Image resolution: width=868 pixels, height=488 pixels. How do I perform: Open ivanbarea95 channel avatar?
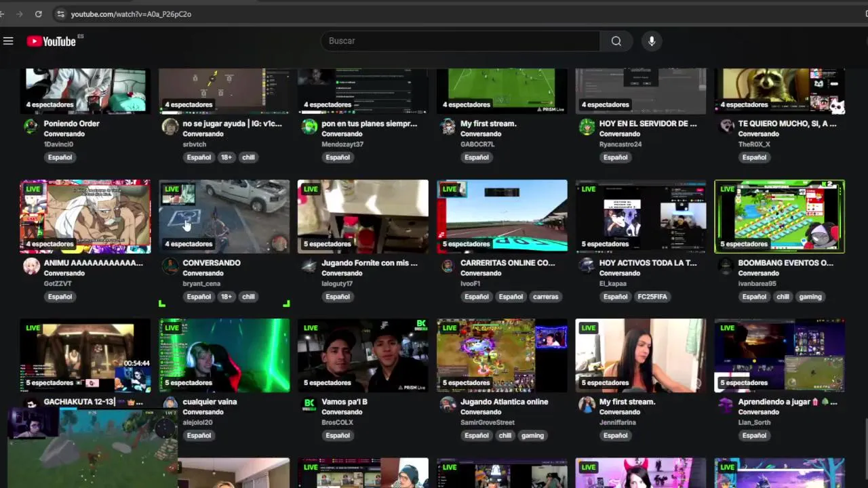[x=726, y=266]
